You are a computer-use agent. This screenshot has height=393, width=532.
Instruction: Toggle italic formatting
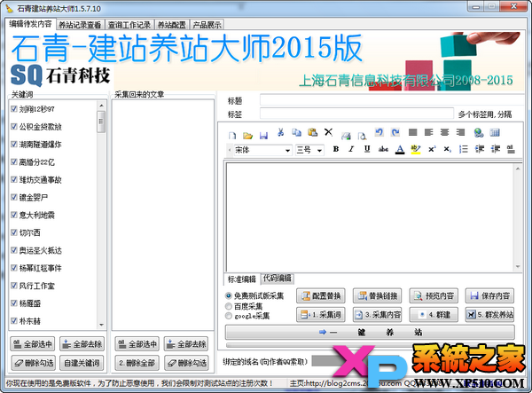[x=351, y=149]
